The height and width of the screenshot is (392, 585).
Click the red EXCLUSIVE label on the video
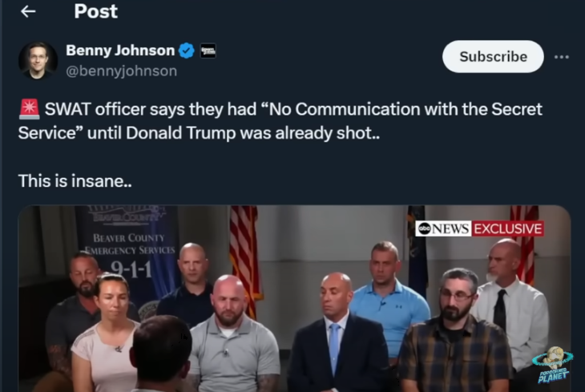(x=508, y=228)
